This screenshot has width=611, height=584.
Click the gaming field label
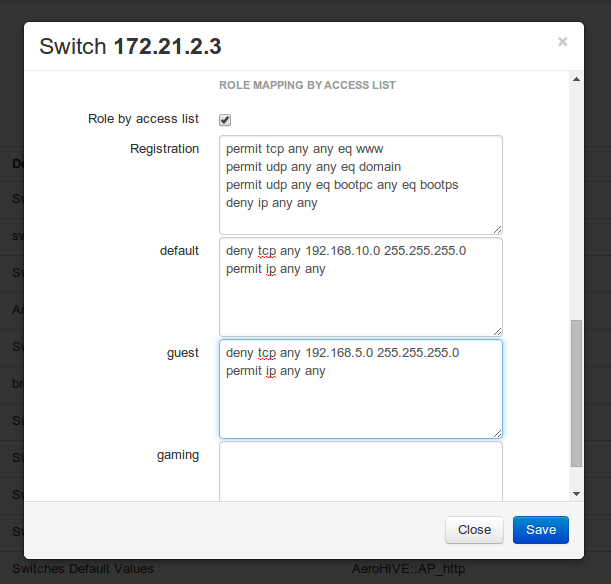178,455
